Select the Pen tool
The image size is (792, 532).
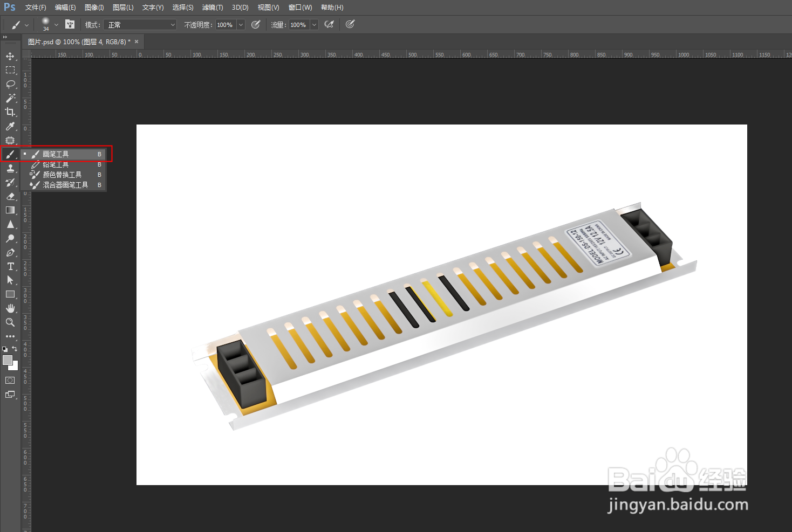[x=10, y=252]
